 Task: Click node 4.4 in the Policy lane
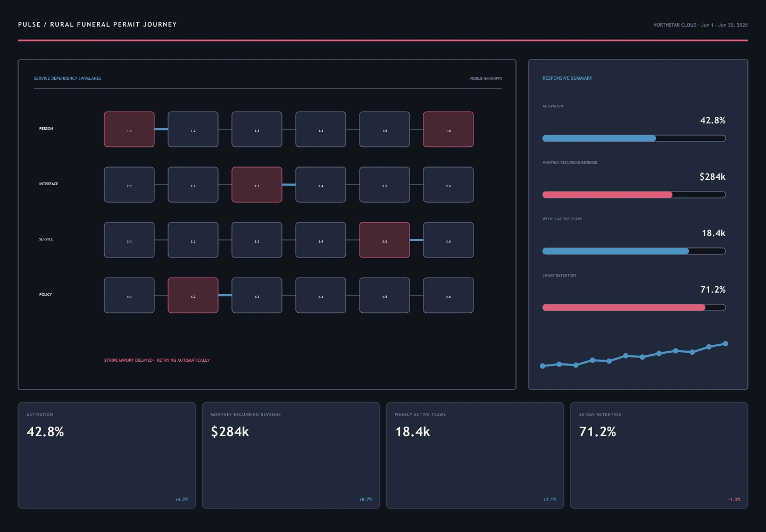[x=321, y=295]
